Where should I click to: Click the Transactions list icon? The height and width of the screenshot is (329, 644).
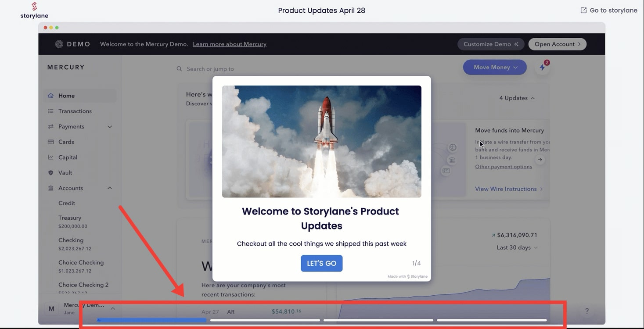click(50, 111)
